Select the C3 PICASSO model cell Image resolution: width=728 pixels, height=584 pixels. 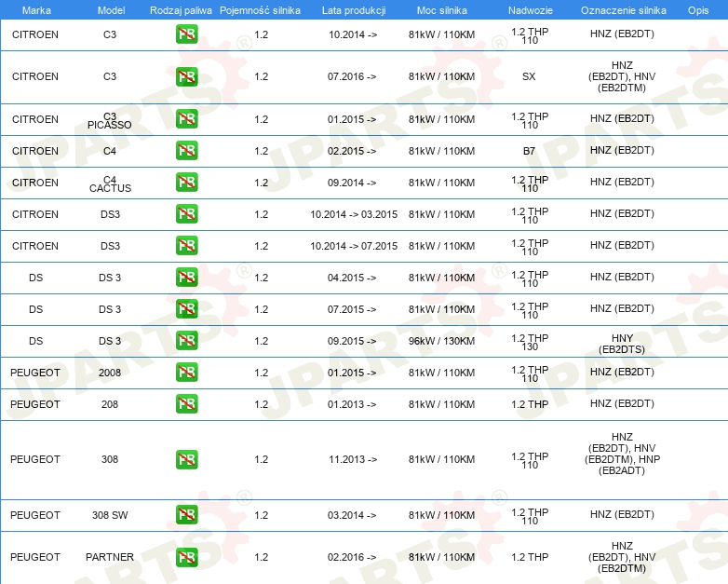tap(110, 120)
